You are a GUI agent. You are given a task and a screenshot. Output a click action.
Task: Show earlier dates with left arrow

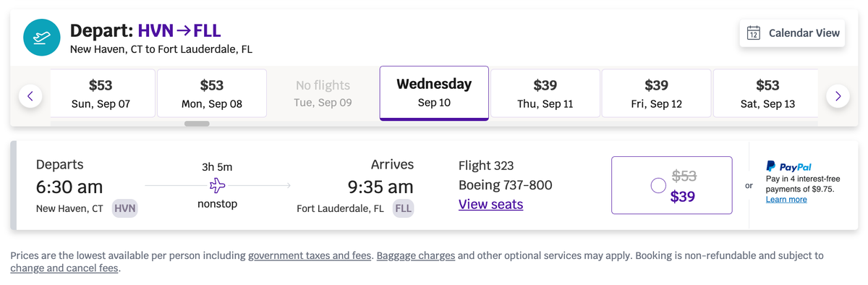(x=30, y=95)
